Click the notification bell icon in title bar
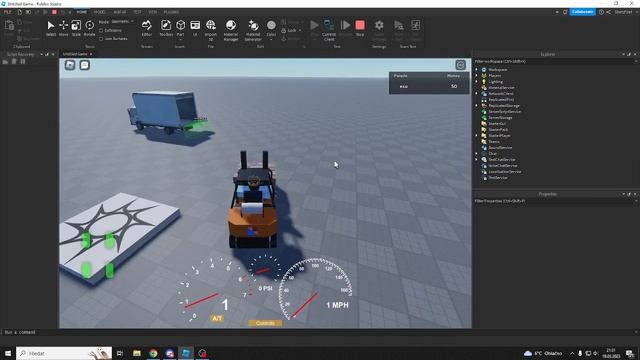 pyautogui.click(x=565, y=12)
